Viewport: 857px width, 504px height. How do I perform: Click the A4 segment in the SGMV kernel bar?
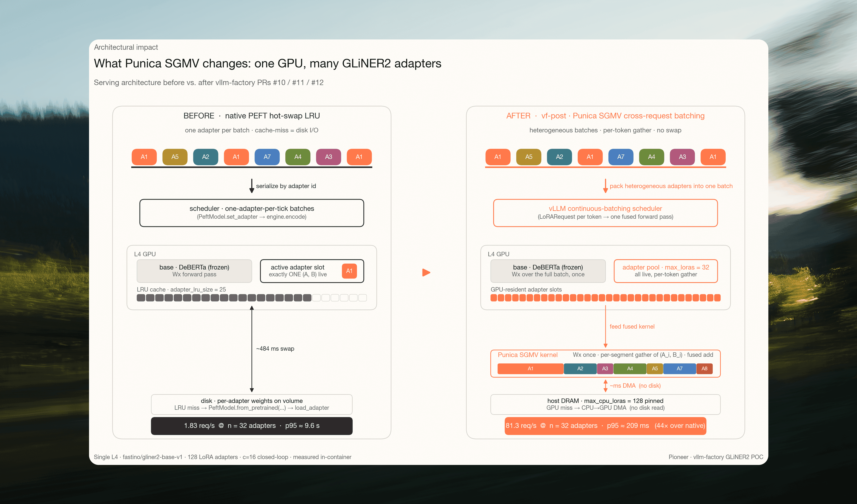(x=630, y=368)
